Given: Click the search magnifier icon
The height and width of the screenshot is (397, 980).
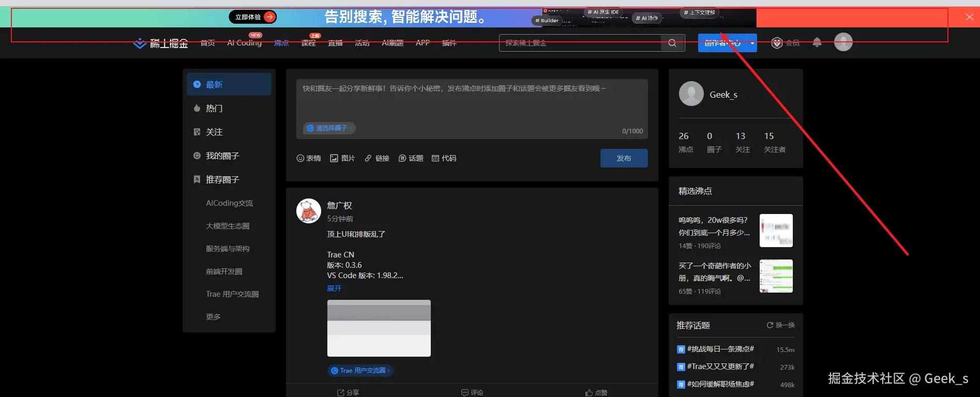Looking at the screenshot, I should [672, 43].
